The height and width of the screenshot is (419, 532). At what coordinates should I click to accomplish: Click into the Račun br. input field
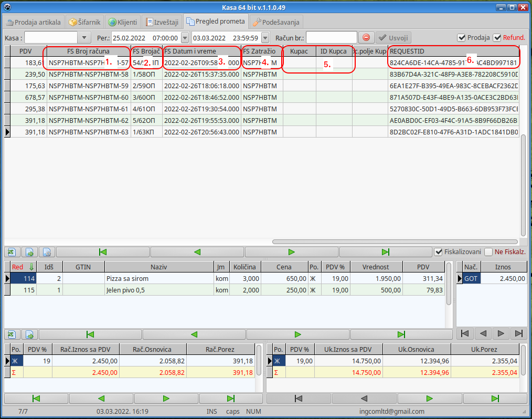coord(331,38)
